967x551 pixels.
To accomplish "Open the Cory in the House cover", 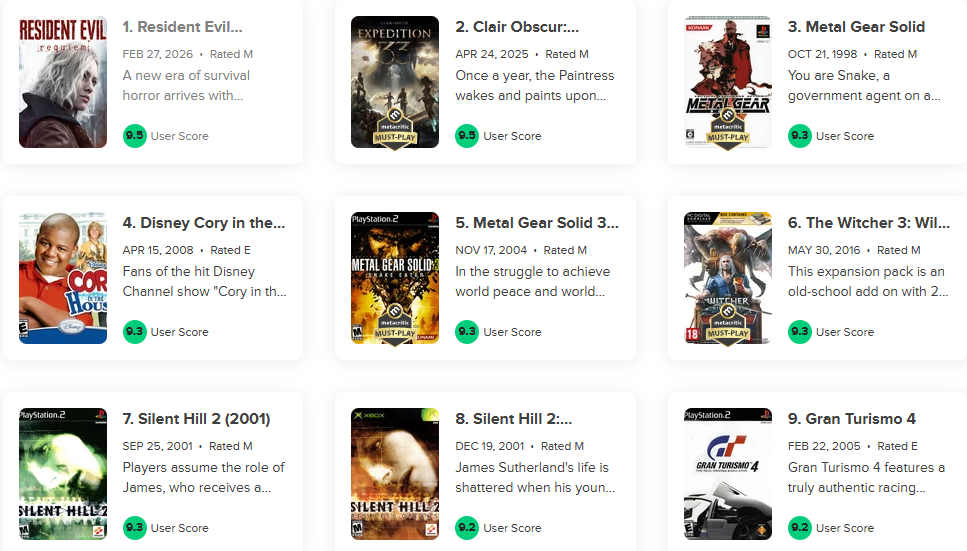I will (x=63, y=278).
